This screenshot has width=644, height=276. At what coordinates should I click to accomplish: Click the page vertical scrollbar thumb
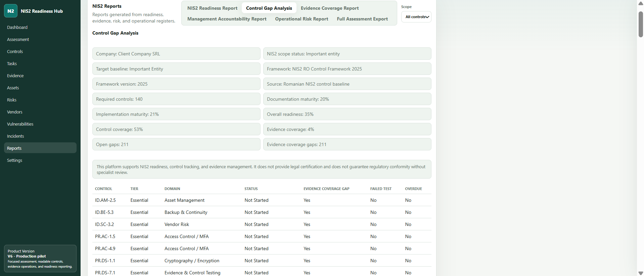point(641,24)
